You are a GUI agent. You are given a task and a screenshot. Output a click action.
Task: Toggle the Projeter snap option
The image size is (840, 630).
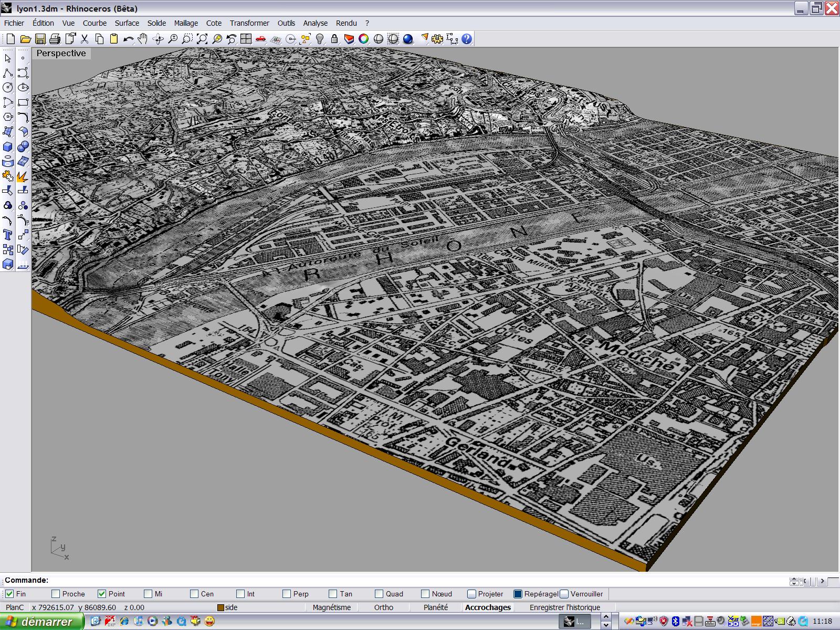tap(471, 594)
